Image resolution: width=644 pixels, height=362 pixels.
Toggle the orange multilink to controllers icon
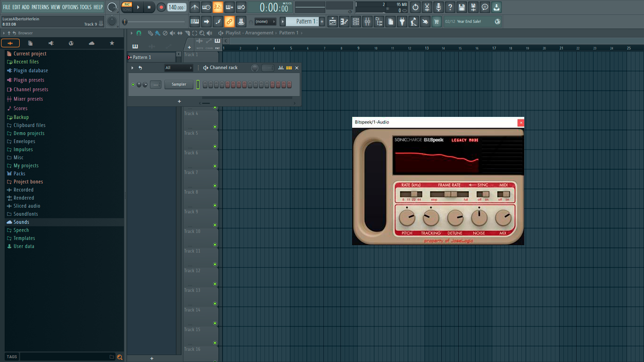(229, 21)
